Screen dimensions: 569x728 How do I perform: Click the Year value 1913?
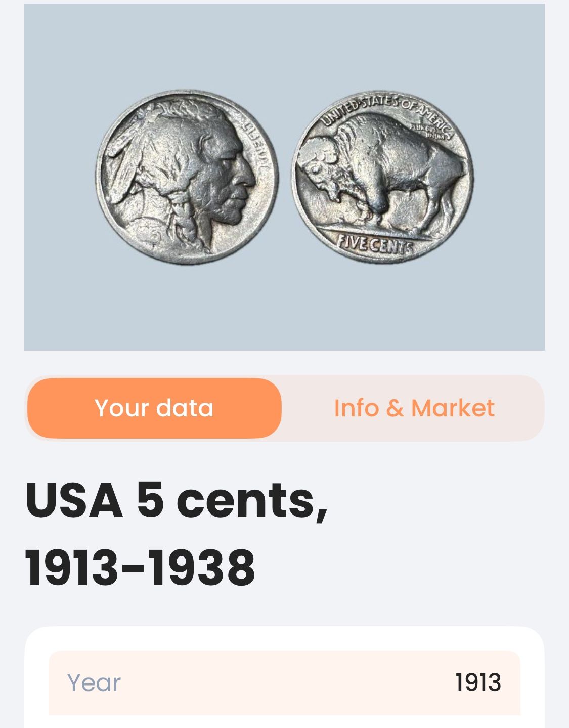coord(478,682)
